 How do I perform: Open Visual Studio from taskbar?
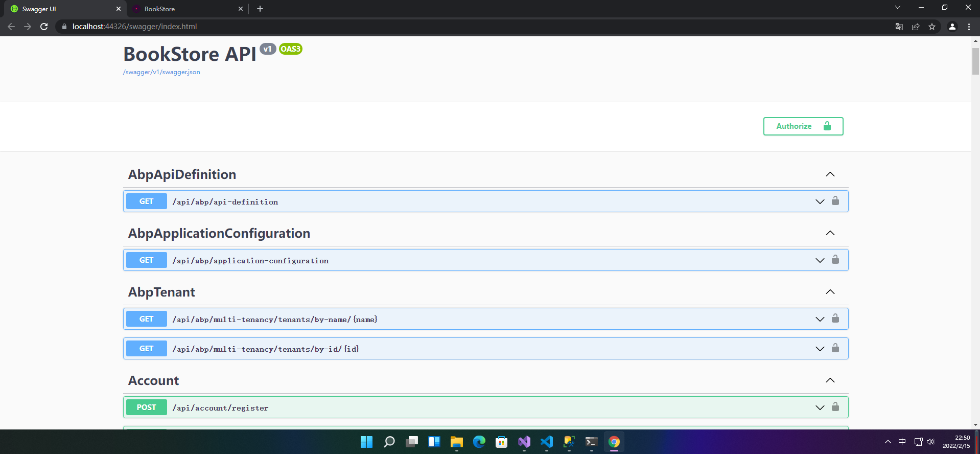click(524, 442)
